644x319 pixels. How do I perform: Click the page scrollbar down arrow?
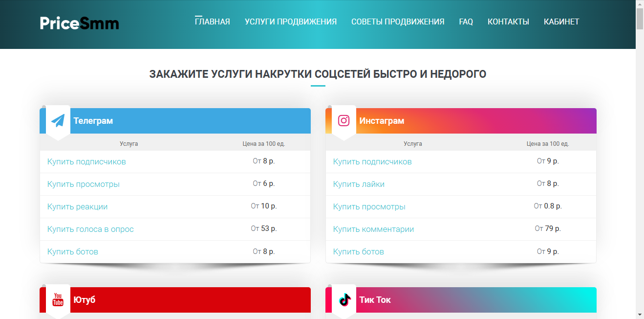pyautogui.click(x=640, y=315)
